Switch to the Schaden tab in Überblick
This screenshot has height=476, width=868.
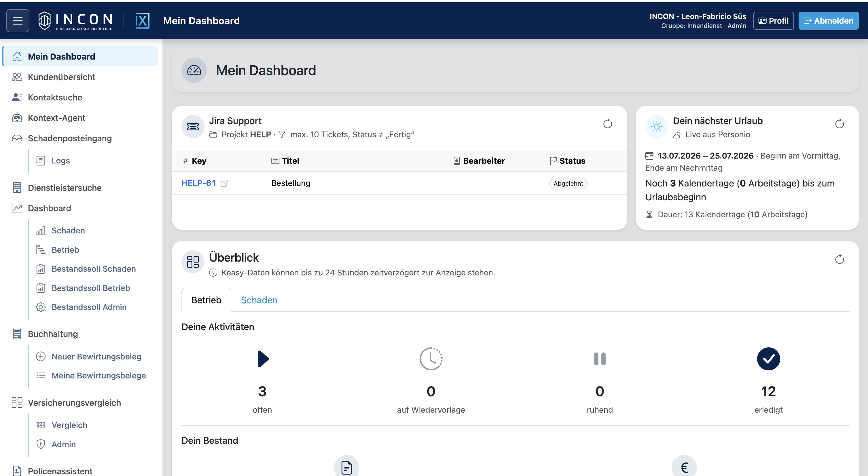(x=259, y=300)
